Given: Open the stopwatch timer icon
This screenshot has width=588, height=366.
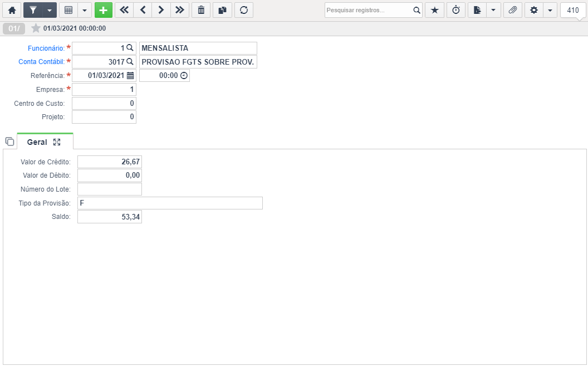Looking at the screenshot, I should pyautogui.click(x=456, y=10).
